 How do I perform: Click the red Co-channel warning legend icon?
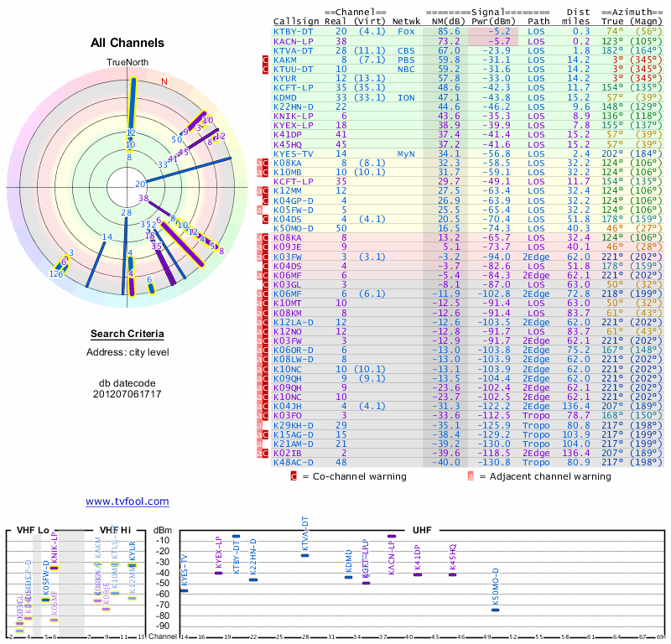(294, 476)
